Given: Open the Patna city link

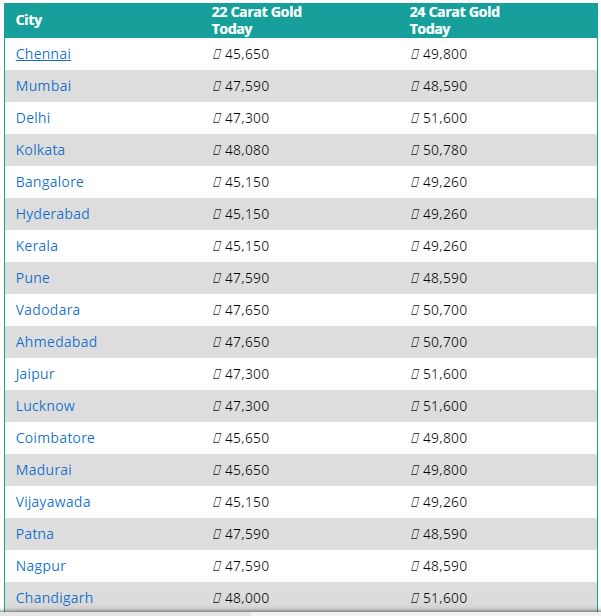Looking at the screenshot, I should [35, 534].
